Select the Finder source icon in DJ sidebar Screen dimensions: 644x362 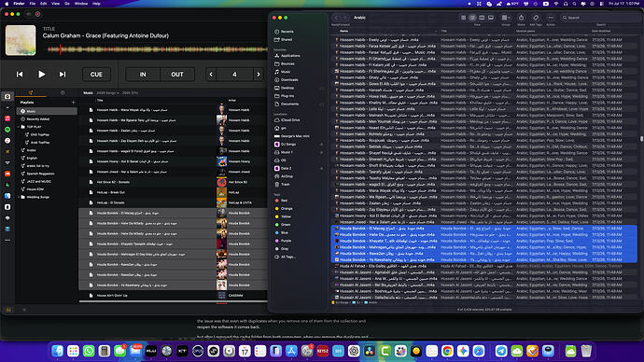(7, 196)
